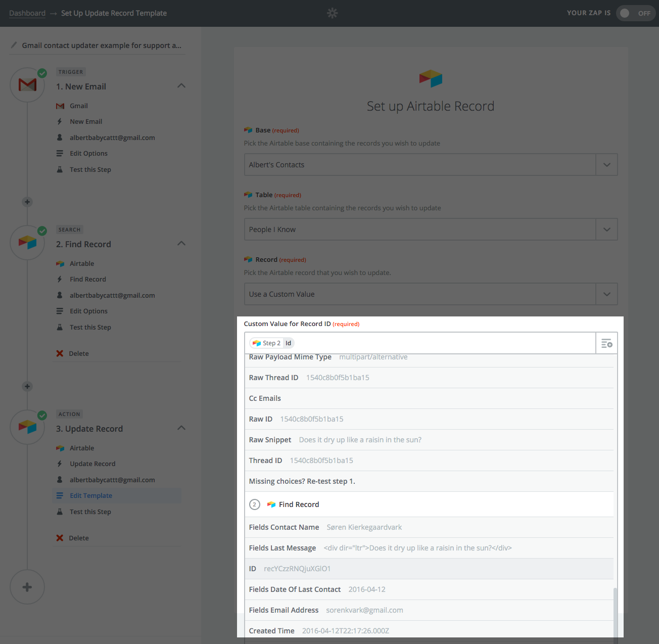Open Airtable app choice in step 3
Viewport: 659px width, 644px height.
pos(82,448)
